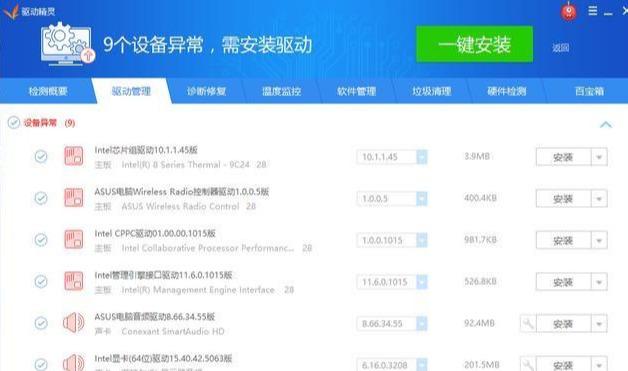Uncheck the ASUS电脑音频驱动8.66.34.55版 checkbox
628x371 pixels.
41,323
